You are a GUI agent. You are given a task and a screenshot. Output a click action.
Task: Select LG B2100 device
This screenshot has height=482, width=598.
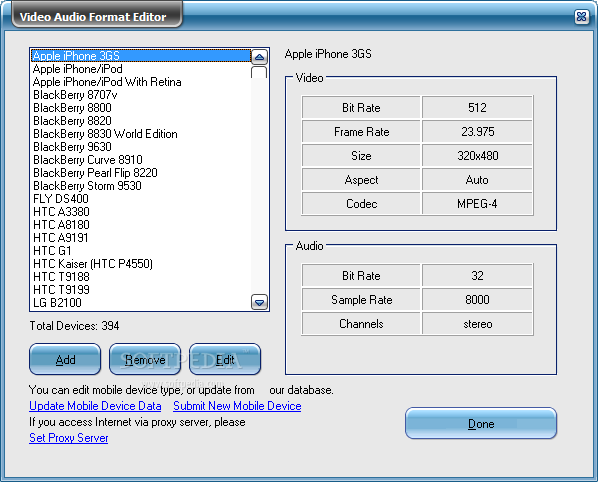[141, 302]
